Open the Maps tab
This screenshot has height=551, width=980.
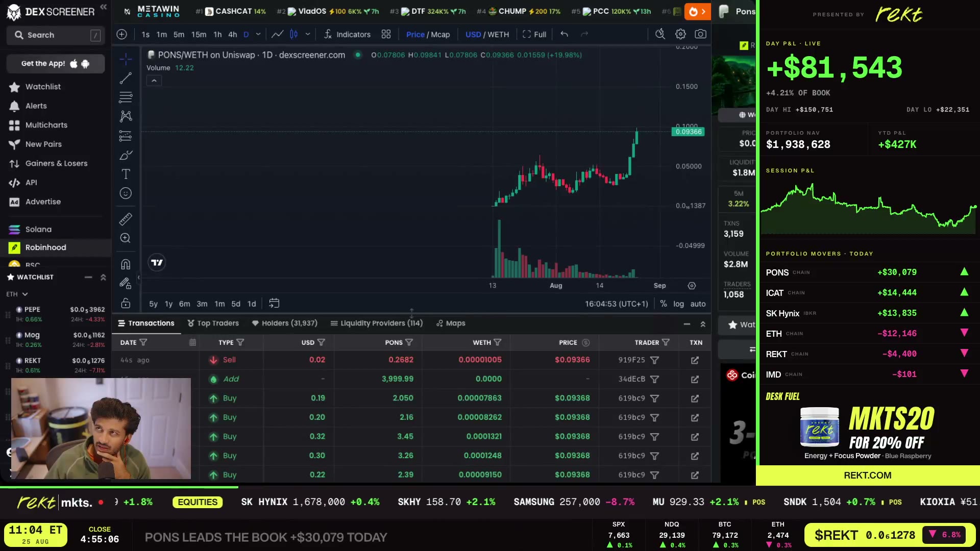451,323
